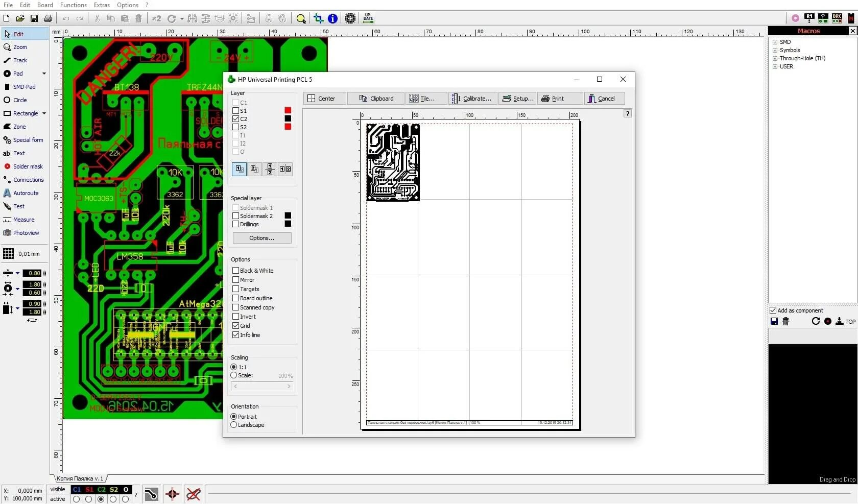
Task: Change the S1 layer red color swatch
Action: click(288, 110)
